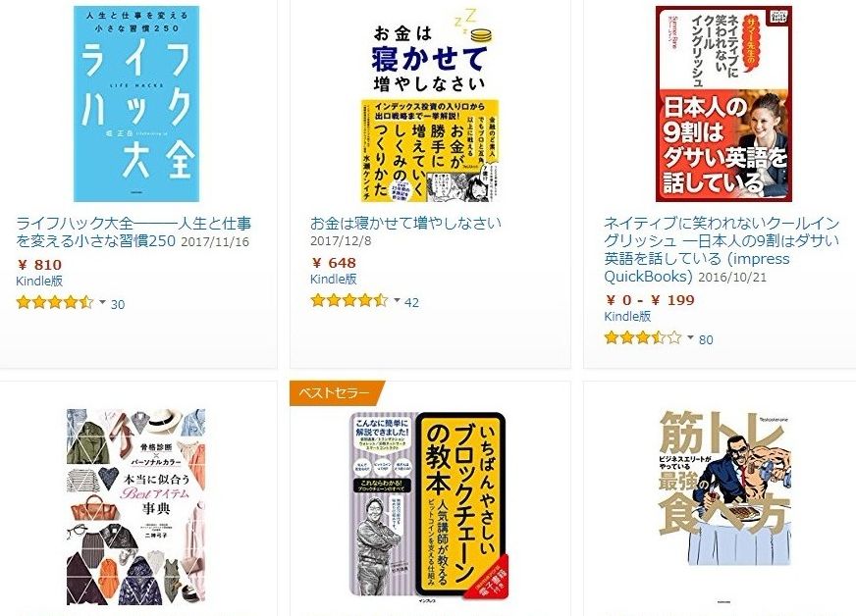The image size is (856, 616).
Task: Open the 本当に似合うBestアイテム事典 cover
Action: [x=135, y=507]
